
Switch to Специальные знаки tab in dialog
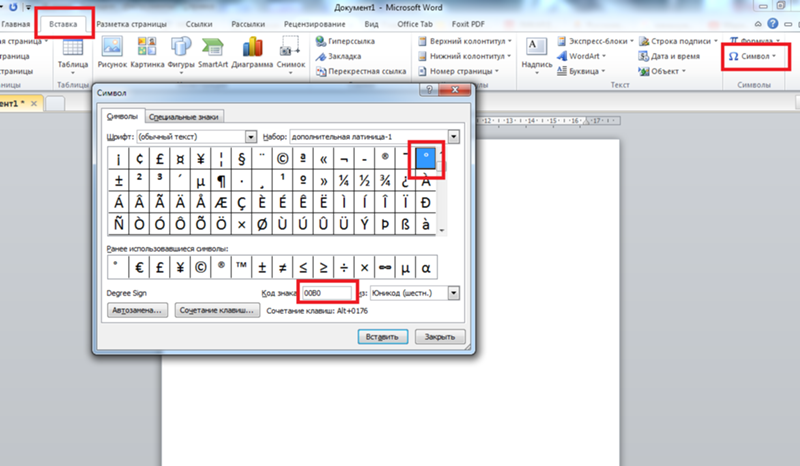coord(184,117)
